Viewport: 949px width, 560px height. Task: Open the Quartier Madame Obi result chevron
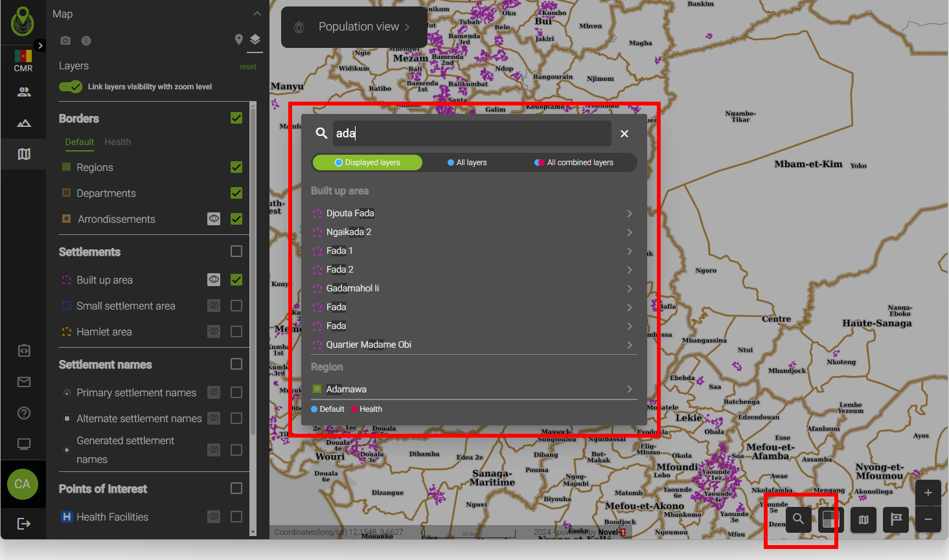629,345
